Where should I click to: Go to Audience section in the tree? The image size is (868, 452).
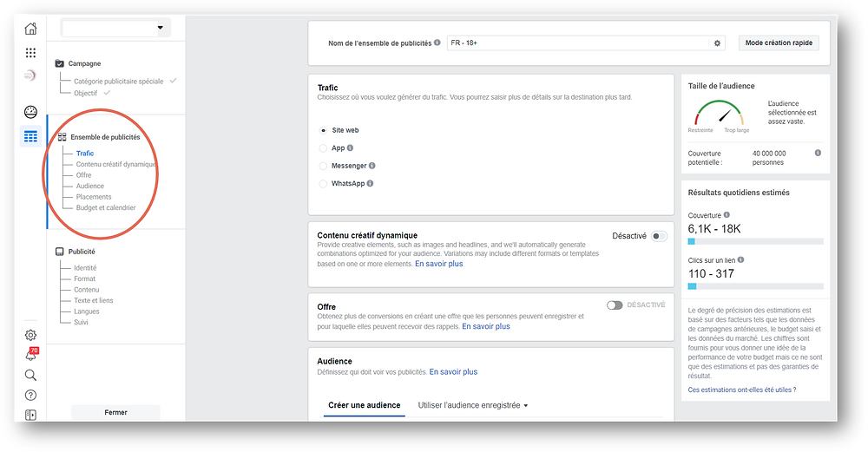coord(89,186)
